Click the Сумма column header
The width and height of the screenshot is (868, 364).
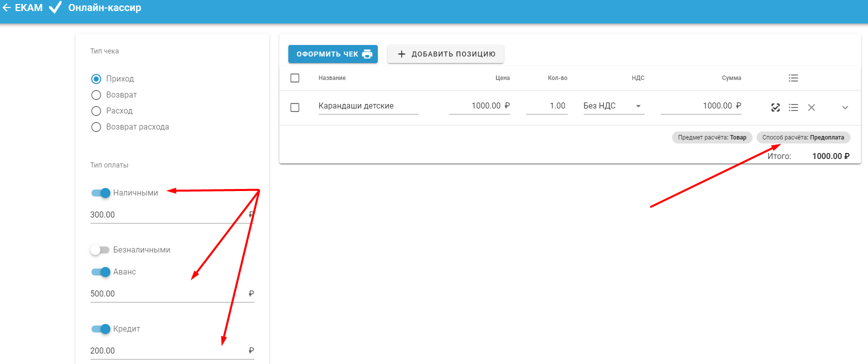[732, 78]
